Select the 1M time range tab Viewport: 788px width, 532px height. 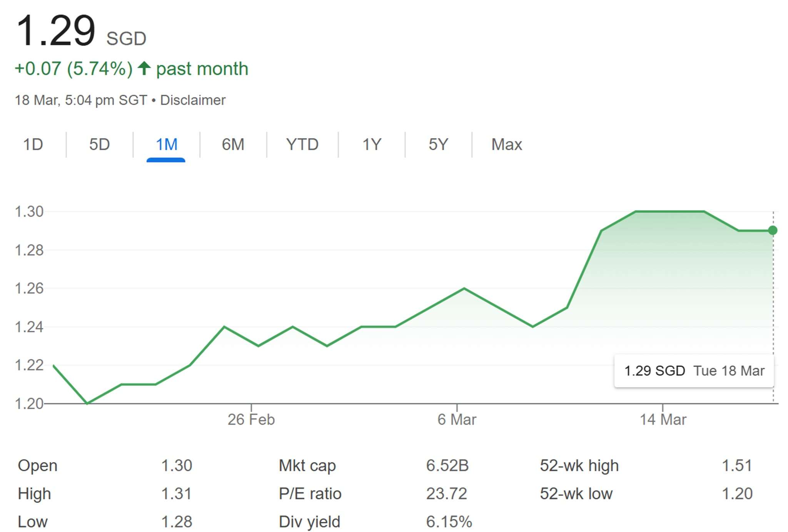click(166, 145)
